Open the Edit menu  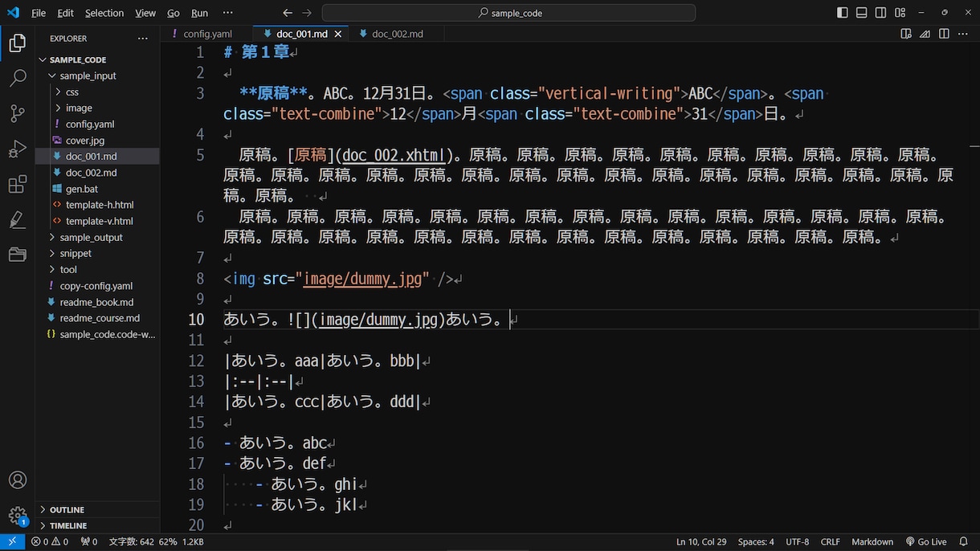click(66, 13)
